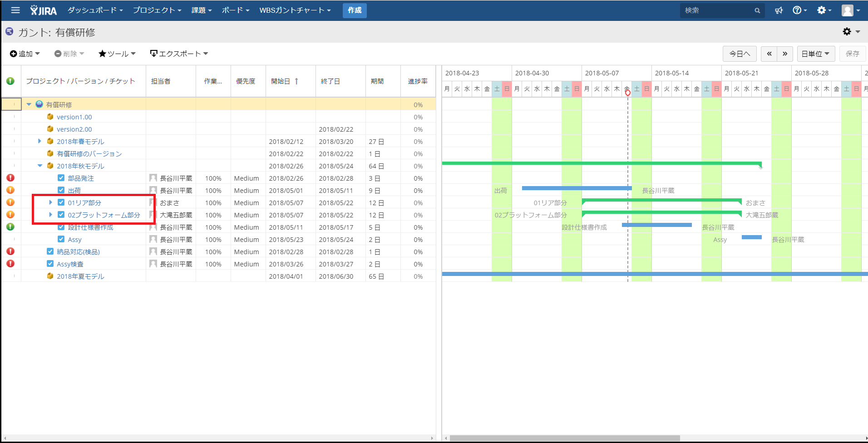Click the 作成 button
868x443 pixels.
point(355,10)
